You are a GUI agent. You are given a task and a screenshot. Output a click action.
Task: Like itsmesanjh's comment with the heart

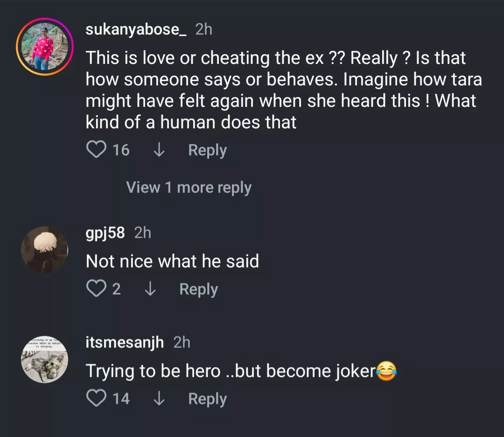click(96, 399)
